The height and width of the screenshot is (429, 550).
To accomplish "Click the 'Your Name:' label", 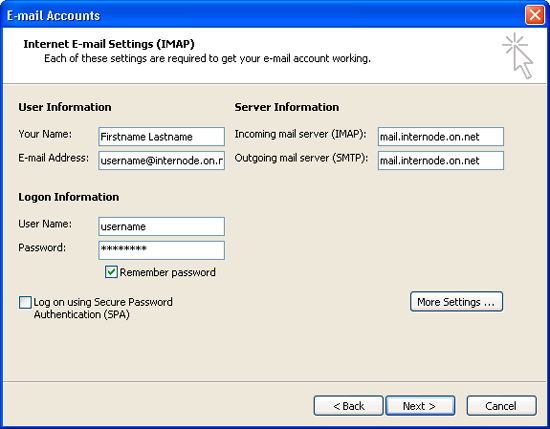I will pyautogui.click(x=45, y=134).
